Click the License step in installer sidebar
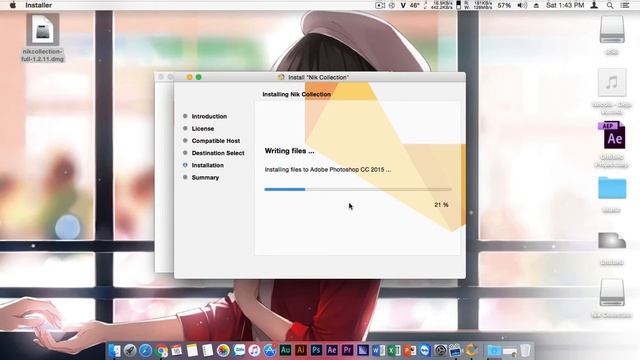 point(203,129)
